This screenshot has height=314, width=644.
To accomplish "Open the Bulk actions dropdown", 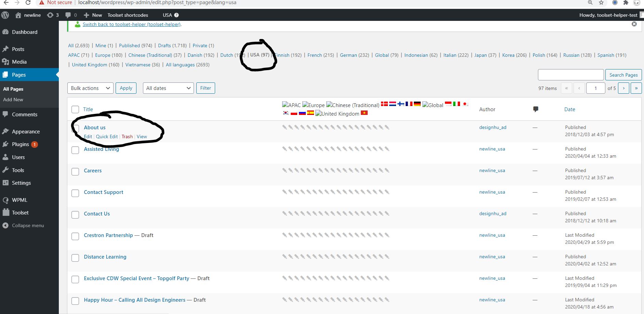I will tap(90, 88).
